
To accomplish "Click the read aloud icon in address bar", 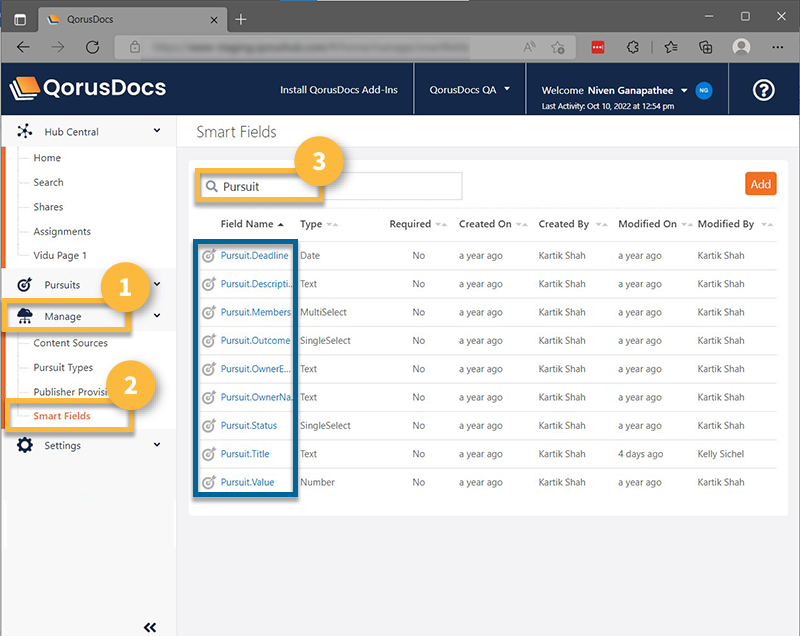I will click(530, 47).
